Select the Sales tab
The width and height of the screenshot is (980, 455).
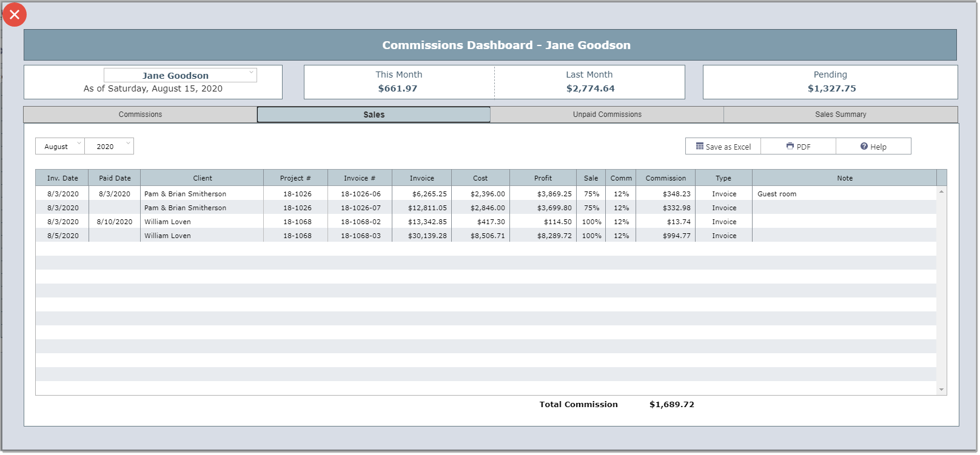pos(374,115)
